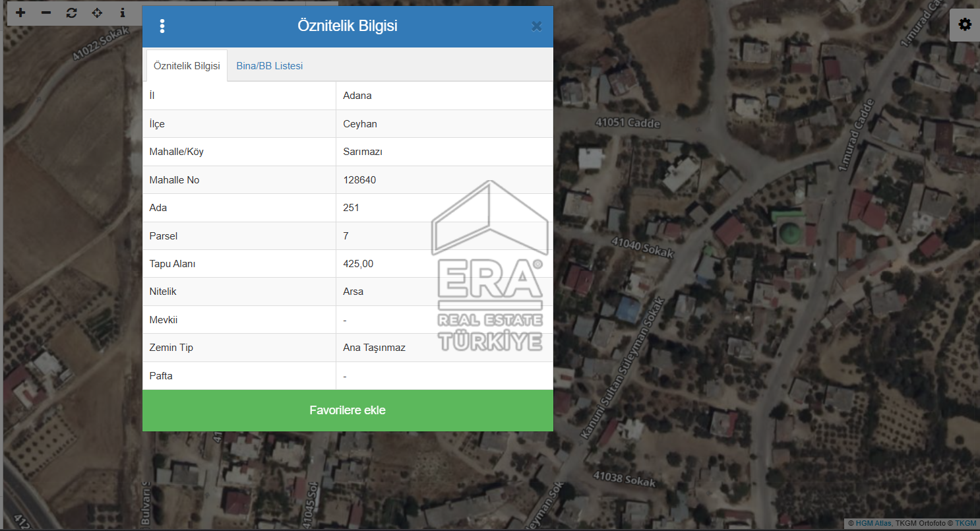The width and height of the screenshot is (980, 531).
Task: Select the Adana province value
Action: (357, 96)
